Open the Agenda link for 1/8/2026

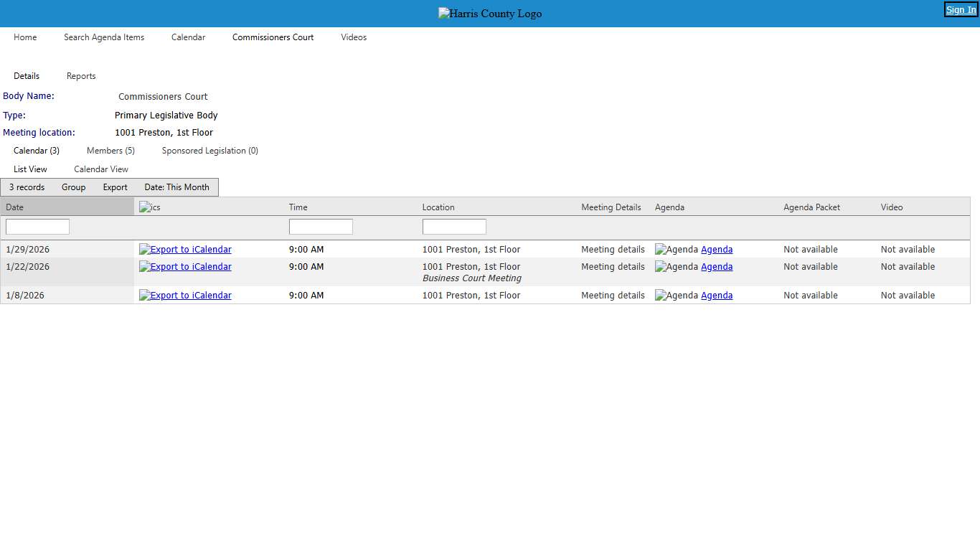click(717, 296)
